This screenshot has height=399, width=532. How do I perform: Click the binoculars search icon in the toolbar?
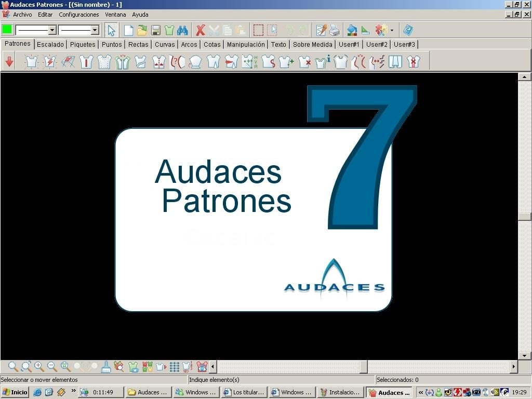click(x=182, y=30)
